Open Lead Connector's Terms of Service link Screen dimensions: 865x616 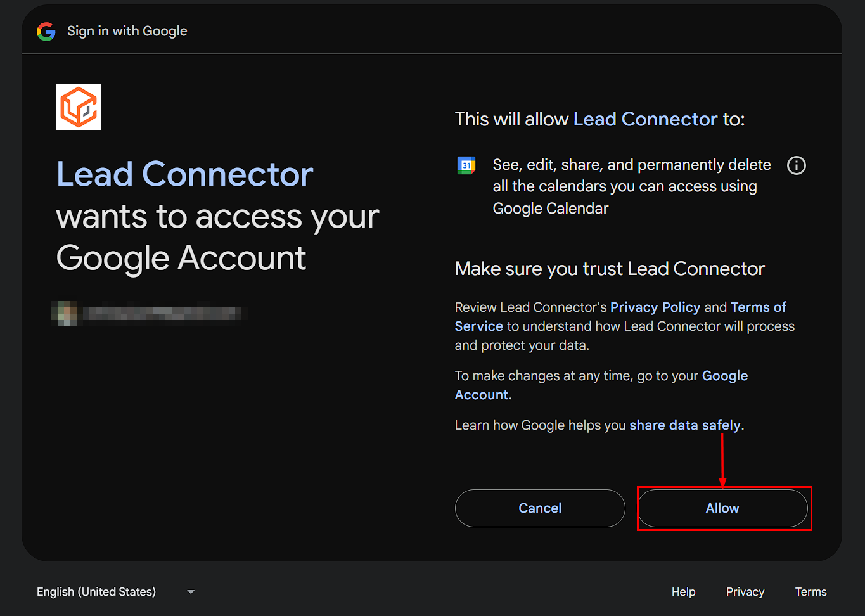758,307
